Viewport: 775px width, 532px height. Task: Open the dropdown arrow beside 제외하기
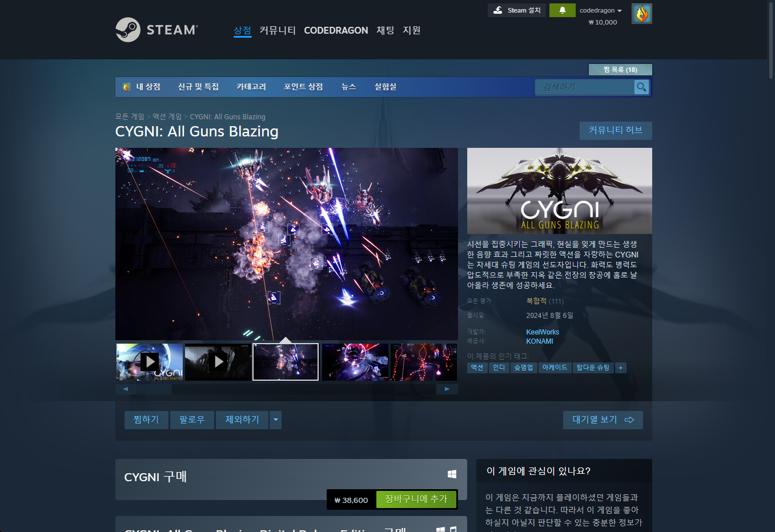tap(276, 420)
